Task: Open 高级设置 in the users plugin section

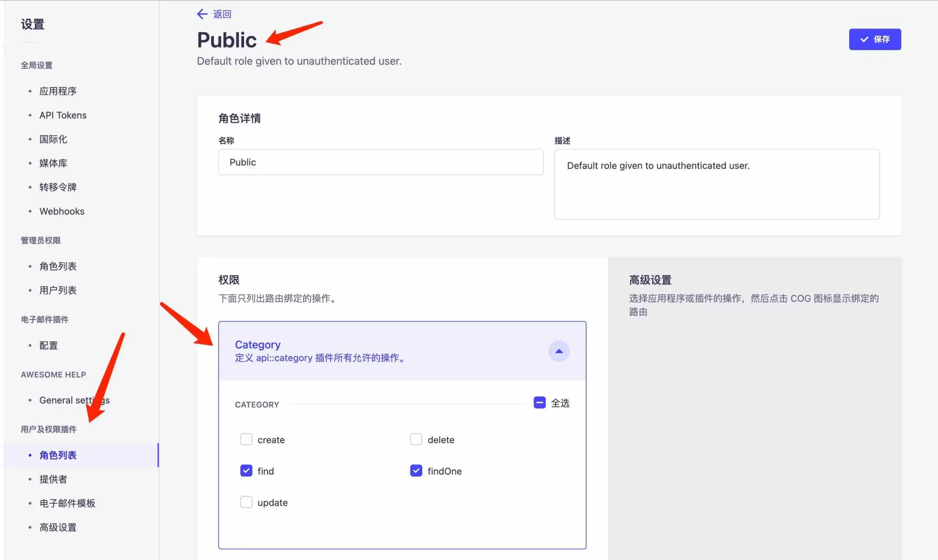Action: coord(58,527)
